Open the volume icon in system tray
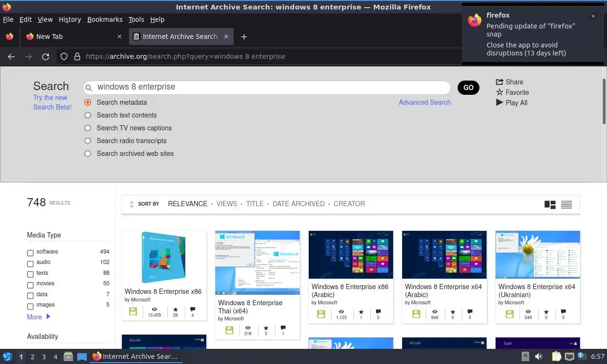The image size is (607, 364). coord(539,356)
